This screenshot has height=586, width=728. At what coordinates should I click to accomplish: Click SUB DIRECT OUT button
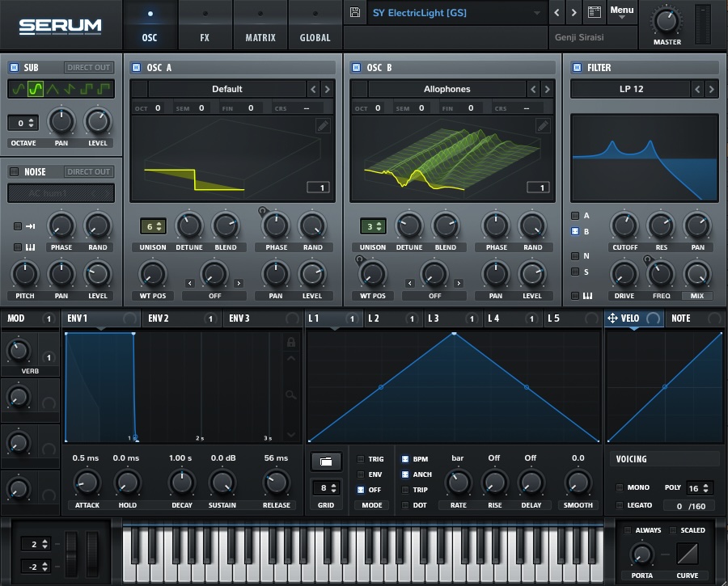pos(88,68)
